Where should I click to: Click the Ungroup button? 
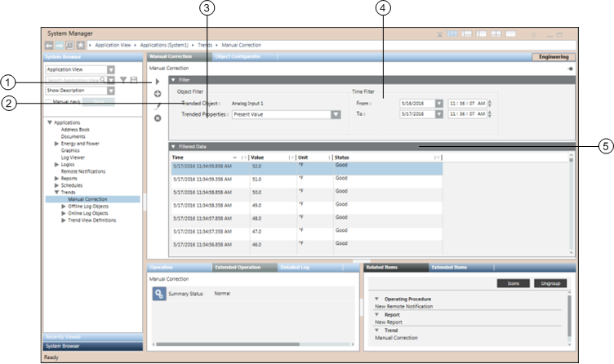548,283
